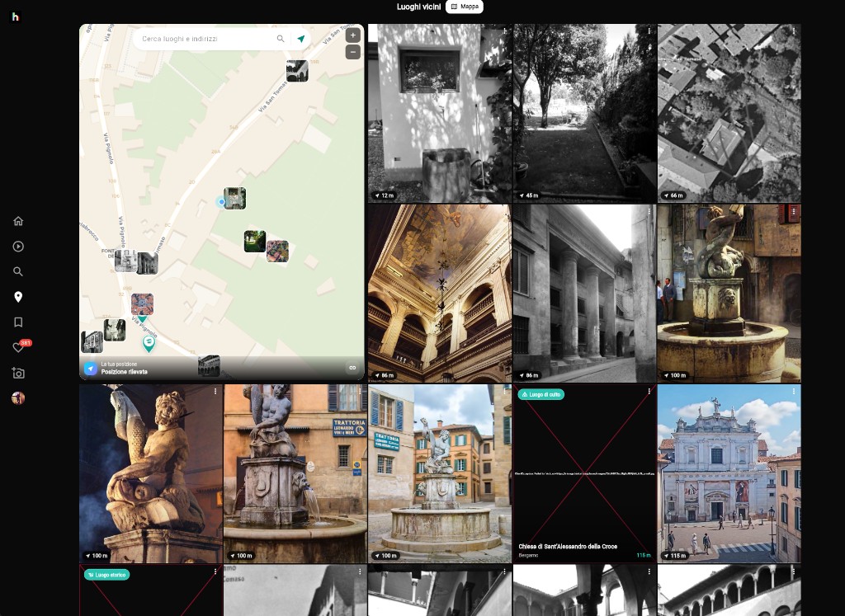Open options menu on the columned building photo
The width and height of the screenshot is (845, 616).
point(649,212)
